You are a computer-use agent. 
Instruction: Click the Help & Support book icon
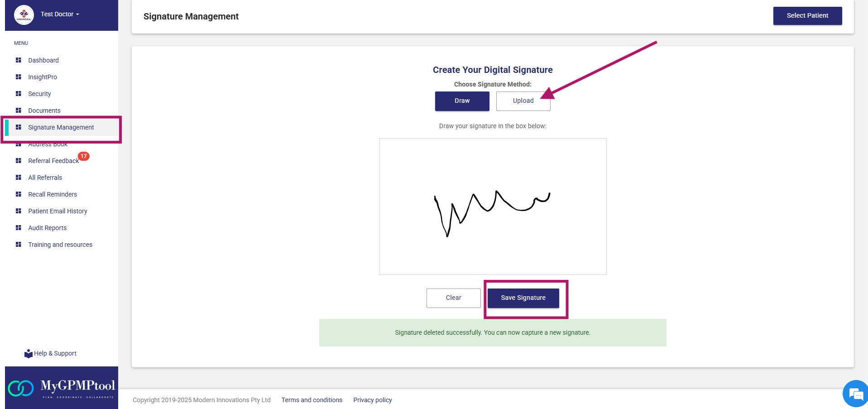click(29, 354)
